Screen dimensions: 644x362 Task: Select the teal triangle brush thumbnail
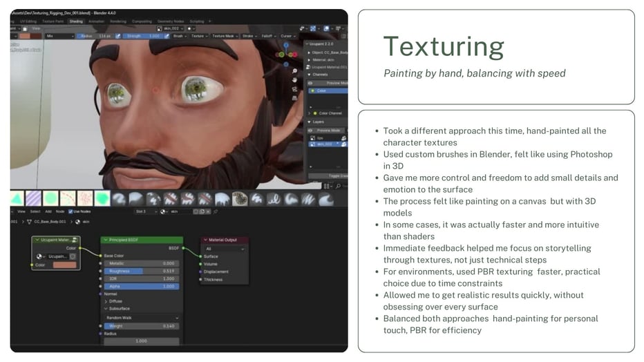[17, 199]
